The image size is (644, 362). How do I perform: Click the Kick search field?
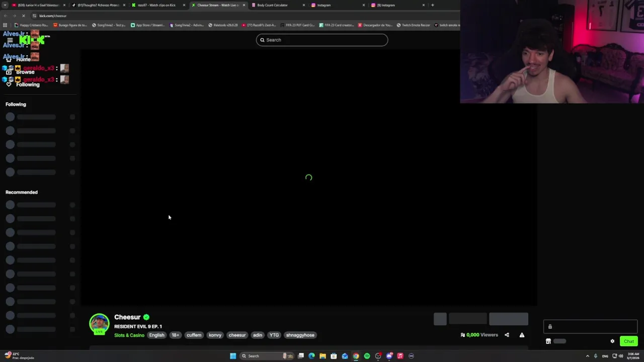322,40
